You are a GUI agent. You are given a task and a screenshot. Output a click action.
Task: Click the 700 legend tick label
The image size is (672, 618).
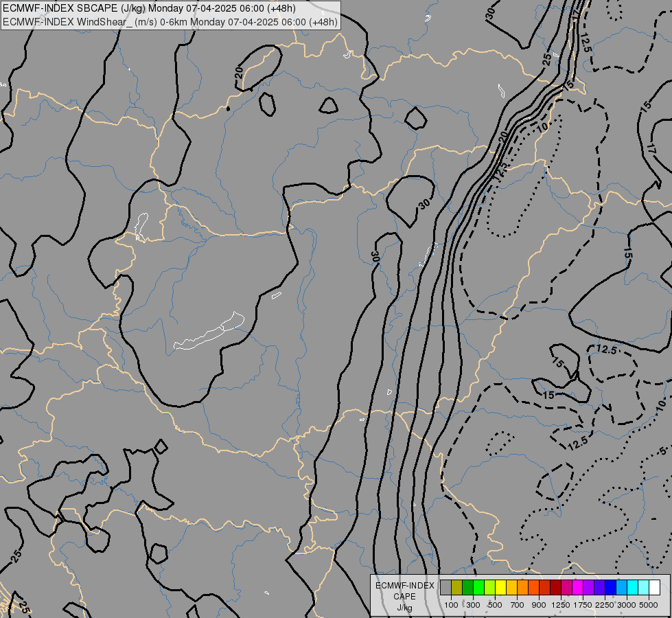point(518,605)
